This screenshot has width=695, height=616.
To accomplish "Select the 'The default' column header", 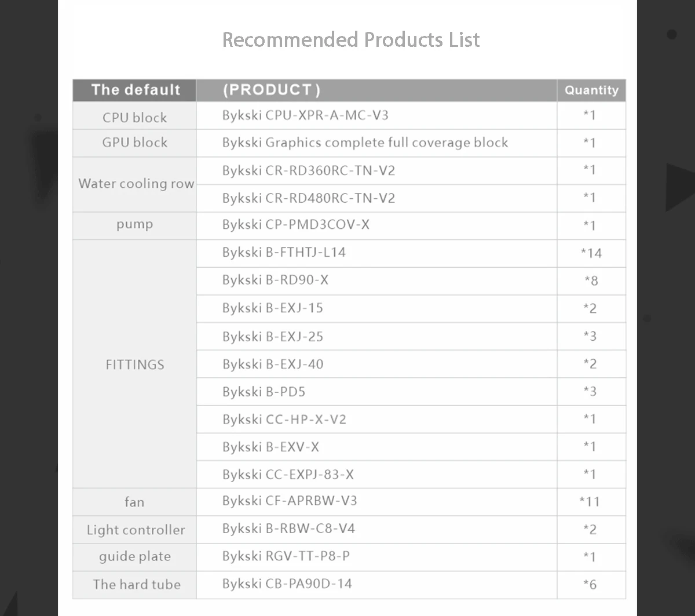I will pos(134,90).
